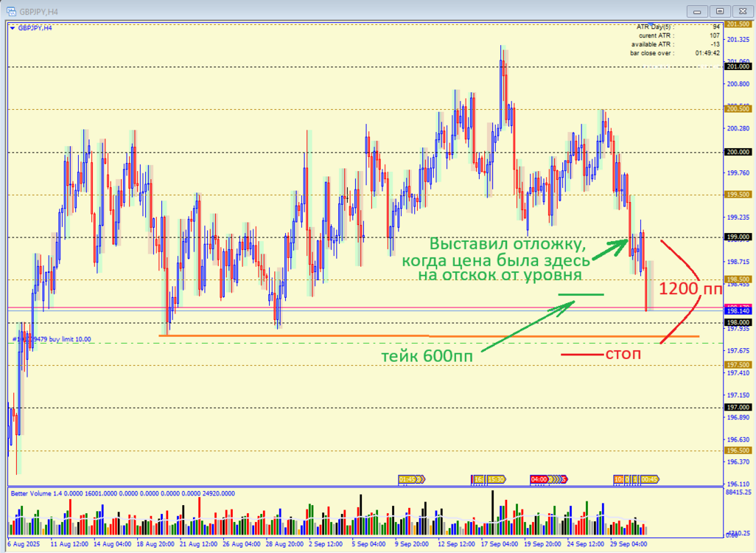Click the GBPJPY,H4 chart window icon
756x553 pixels.
10,11
